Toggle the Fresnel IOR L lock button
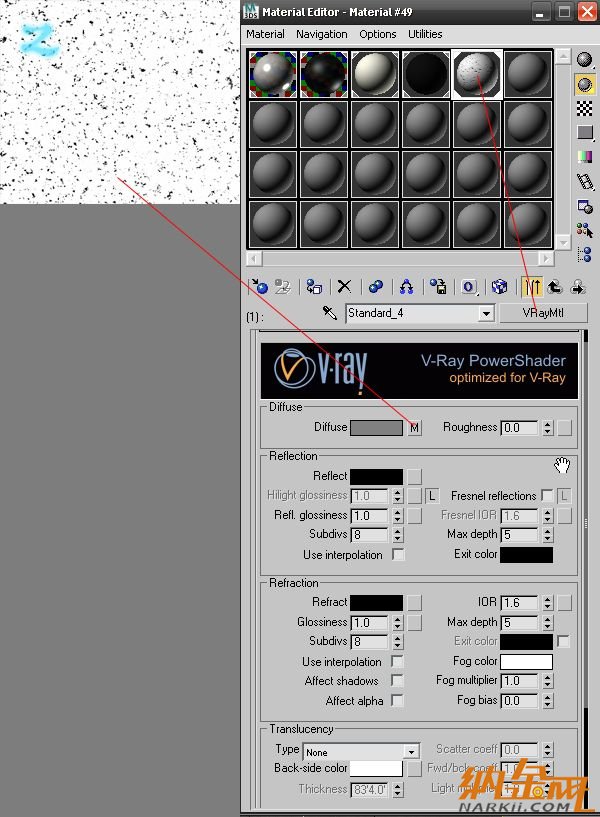Viewport: 600px width, 817px height. [564, 495]
